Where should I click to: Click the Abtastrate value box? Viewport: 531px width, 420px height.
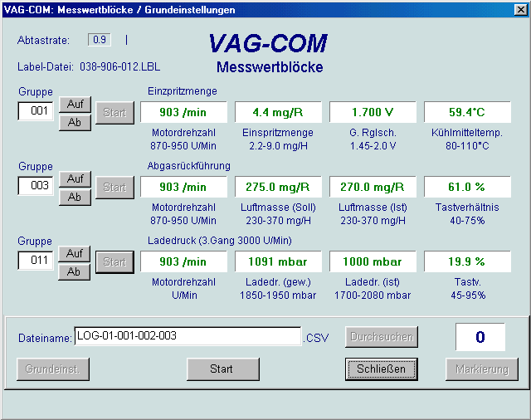(x=100, y=40)
